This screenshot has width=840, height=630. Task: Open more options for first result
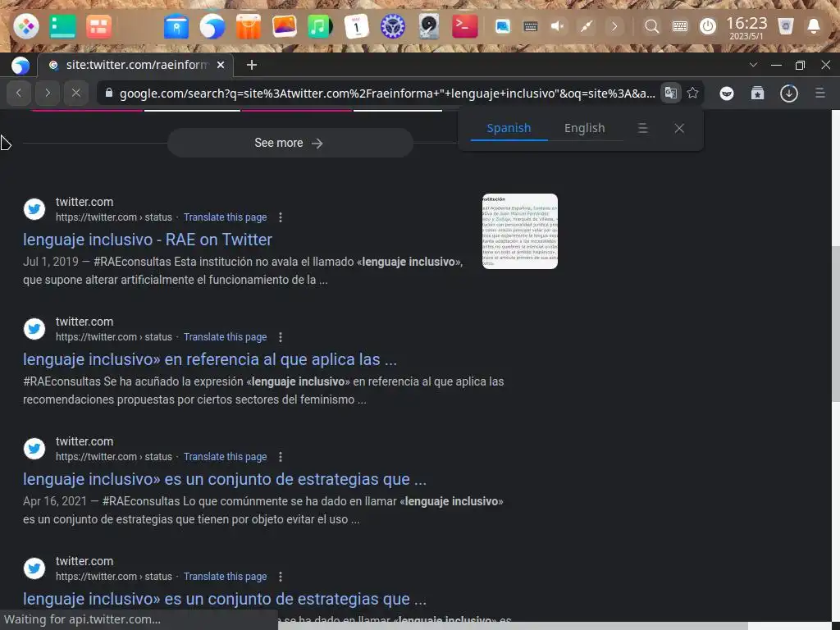(x=281, y=217)
